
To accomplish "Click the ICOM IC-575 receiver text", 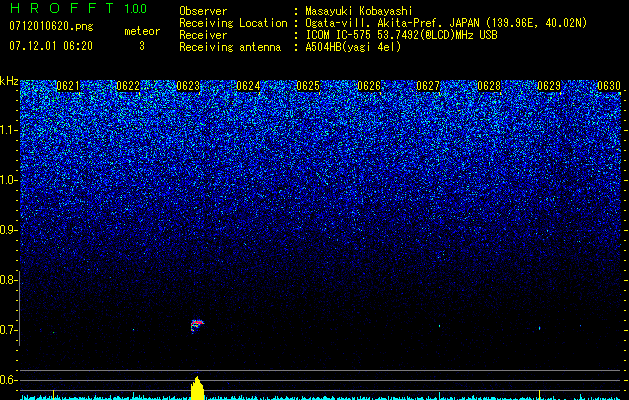I will point(401,35).
